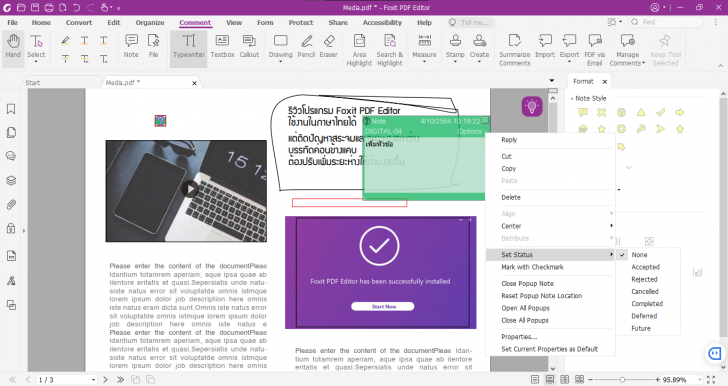Viewport: 728px width, 386px height.
Task: Set status to Accepted
Action: tap(649, 267)
